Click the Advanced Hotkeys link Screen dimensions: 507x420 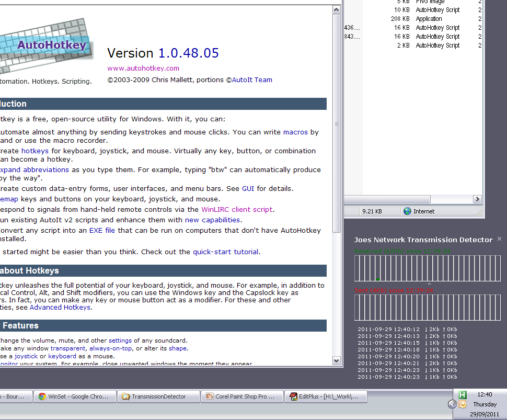(60, 308)
